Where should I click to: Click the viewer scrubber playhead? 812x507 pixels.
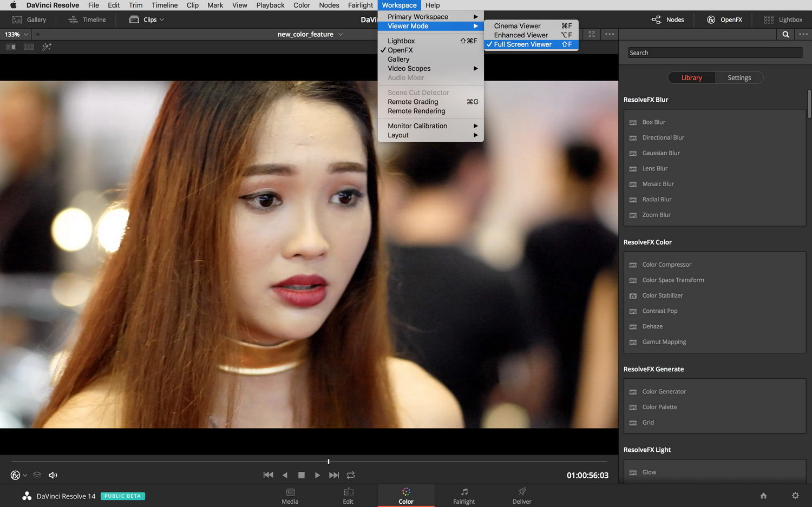pos(328,462)
